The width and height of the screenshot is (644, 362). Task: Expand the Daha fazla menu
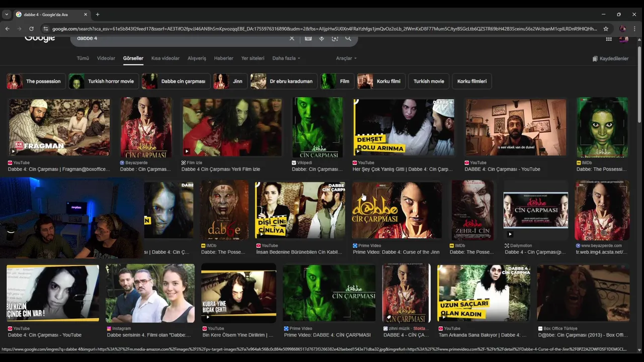pyautogui.click(x=286, y=58)
